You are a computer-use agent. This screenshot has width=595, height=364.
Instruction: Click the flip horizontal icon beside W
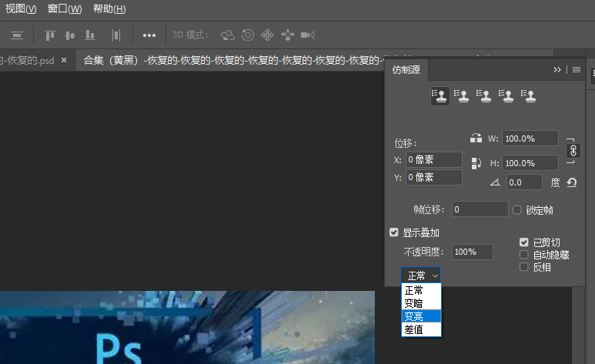pos(476,139)
